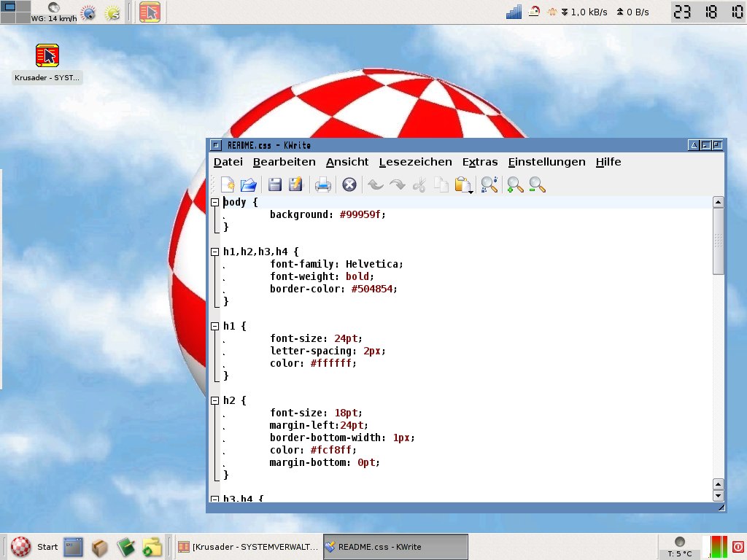Viewport: 747px width, 560px height.
Task: Open the Lesezeichen menu
Action: click(415, 162)
